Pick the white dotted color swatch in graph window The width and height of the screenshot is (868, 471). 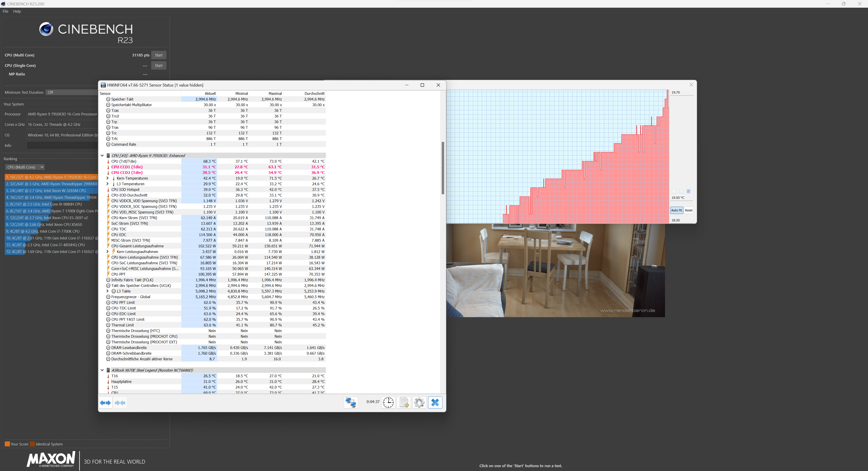674,191
